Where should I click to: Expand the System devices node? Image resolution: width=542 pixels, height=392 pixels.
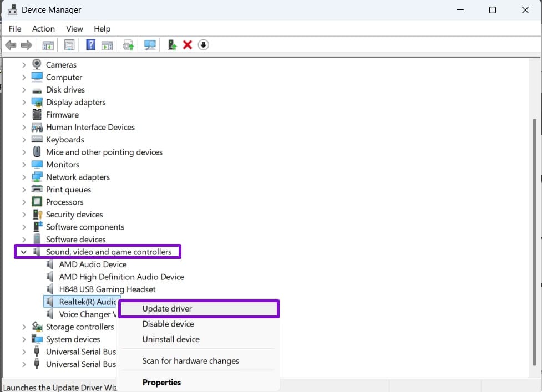[x=24, y=339]
